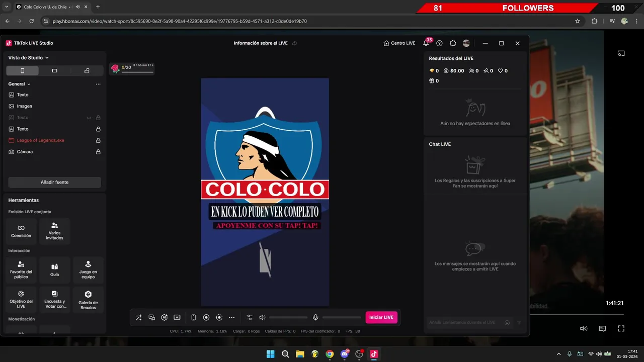Expand Vista de Studio dropdown
The height and width of the screenshot is (362, 644).
coord(29,58)
